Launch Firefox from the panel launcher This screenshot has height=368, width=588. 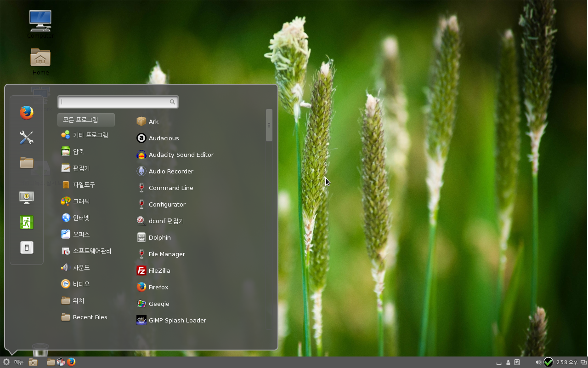coord(71,362)
